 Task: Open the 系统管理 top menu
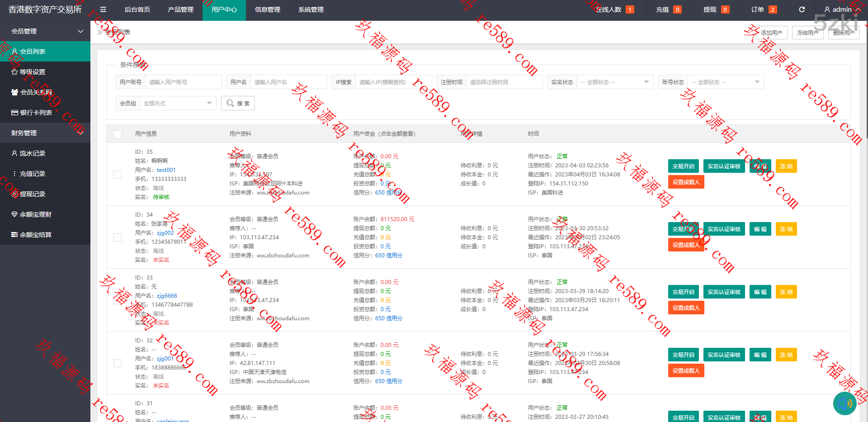click(x=311, y=9)
